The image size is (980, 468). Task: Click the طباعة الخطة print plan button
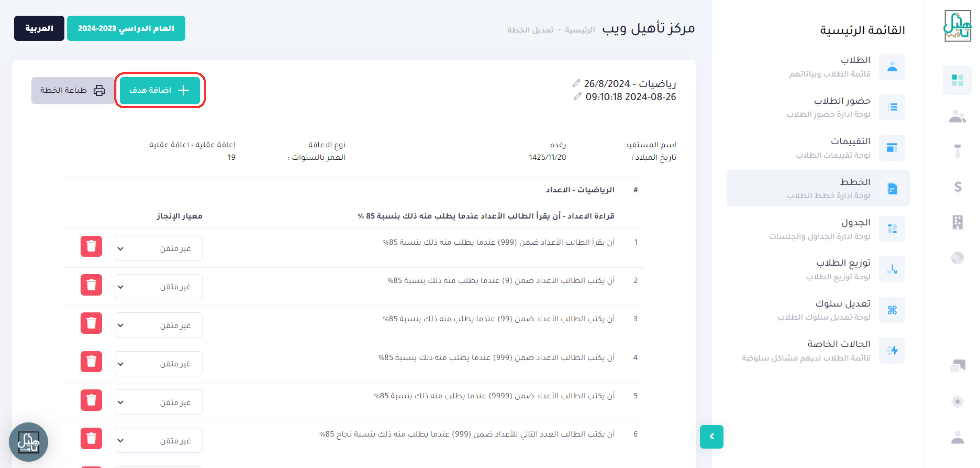point(73,90)
